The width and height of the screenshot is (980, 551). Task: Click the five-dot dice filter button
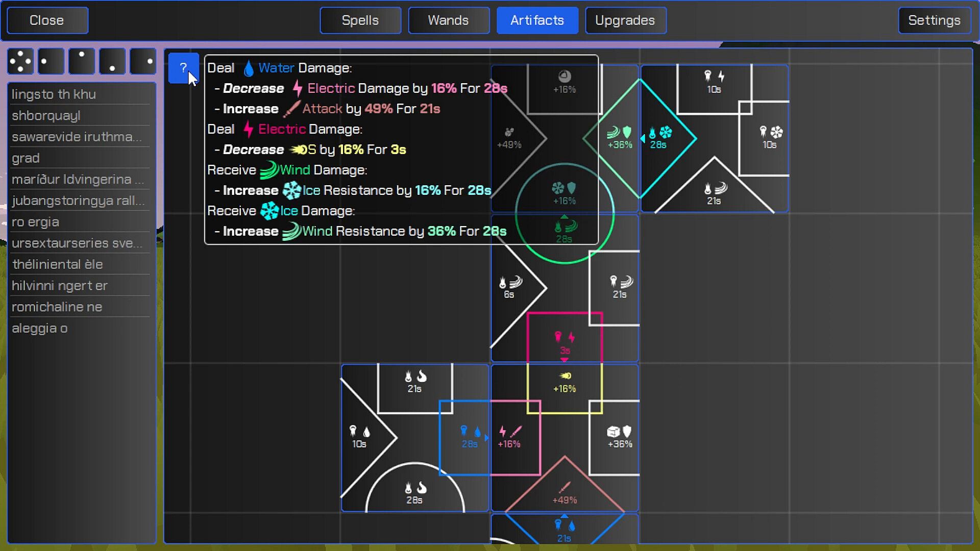coord(20,61)
